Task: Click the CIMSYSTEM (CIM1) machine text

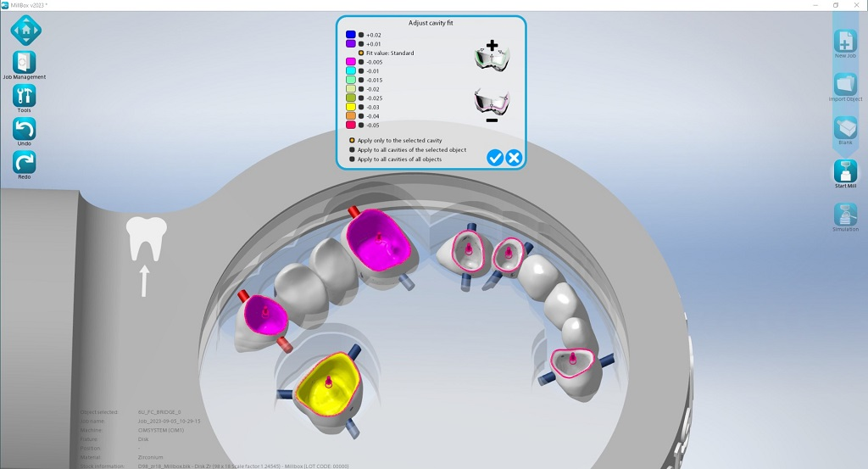Action: tap(160, 430)
